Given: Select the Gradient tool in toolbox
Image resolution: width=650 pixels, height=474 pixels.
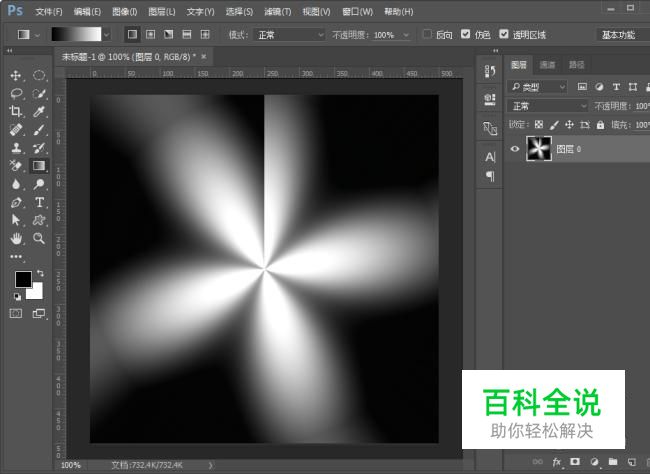Looking at the screenshot, I should (x=39, y=165).
